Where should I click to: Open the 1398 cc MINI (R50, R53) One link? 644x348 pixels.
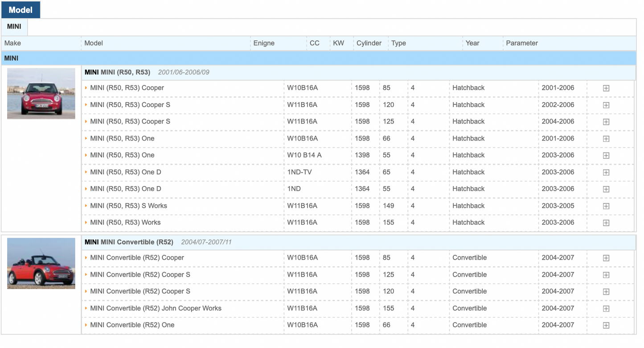(122, 155)
